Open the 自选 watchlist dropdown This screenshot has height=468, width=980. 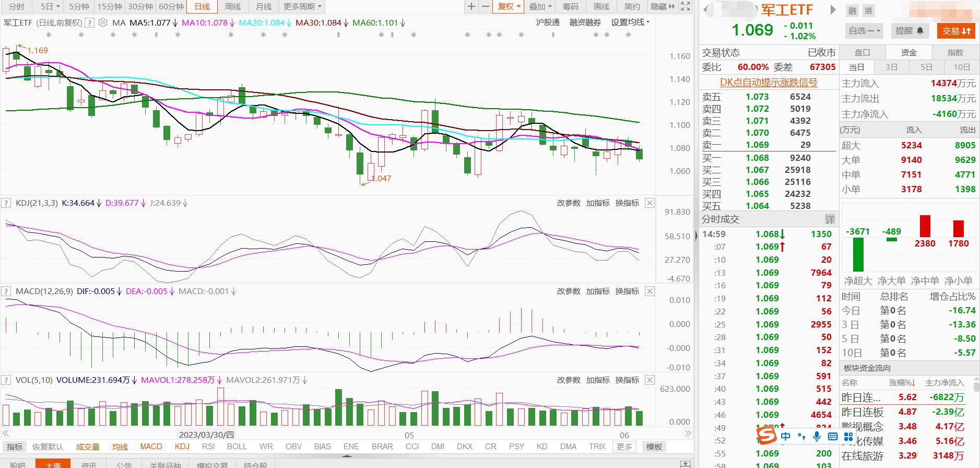pyautogui.click(x=864, y=31)
